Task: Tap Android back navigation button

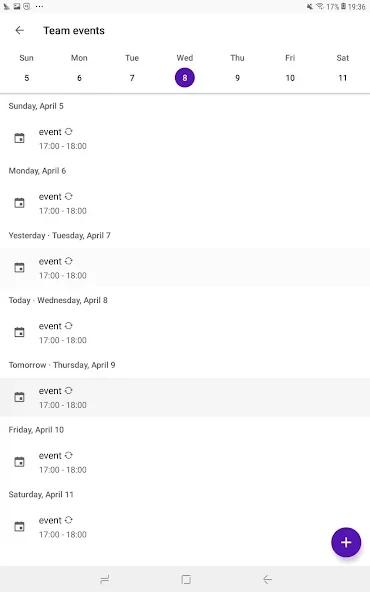Action: pyautogui.click(x=267, y=579)
